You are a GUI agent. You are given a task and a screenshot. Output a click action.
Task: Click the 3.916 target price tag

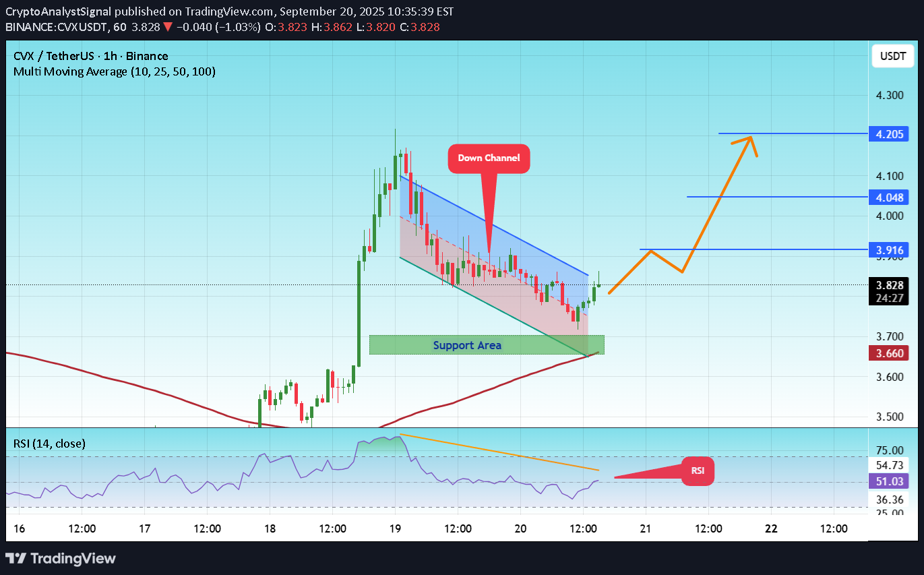[889, 250]
